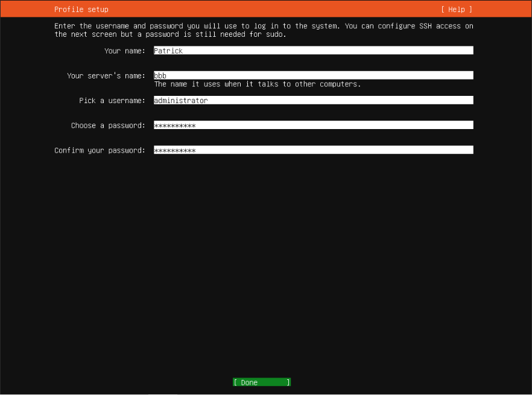This screenshot has width=532, height=395.
Task: Click the Profile setup title
Action: (81, 10)
